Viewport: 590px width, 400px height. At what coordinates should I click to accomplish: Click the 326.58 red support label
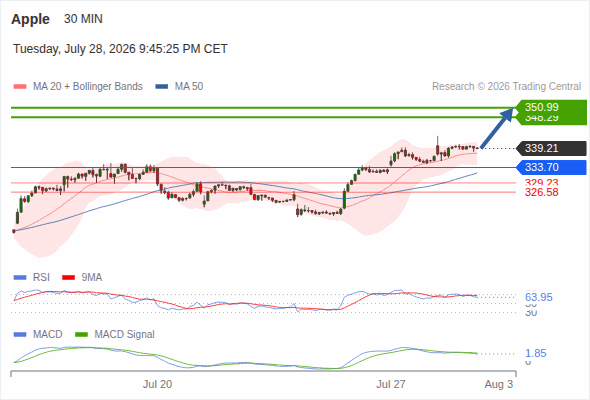(541, 192)
